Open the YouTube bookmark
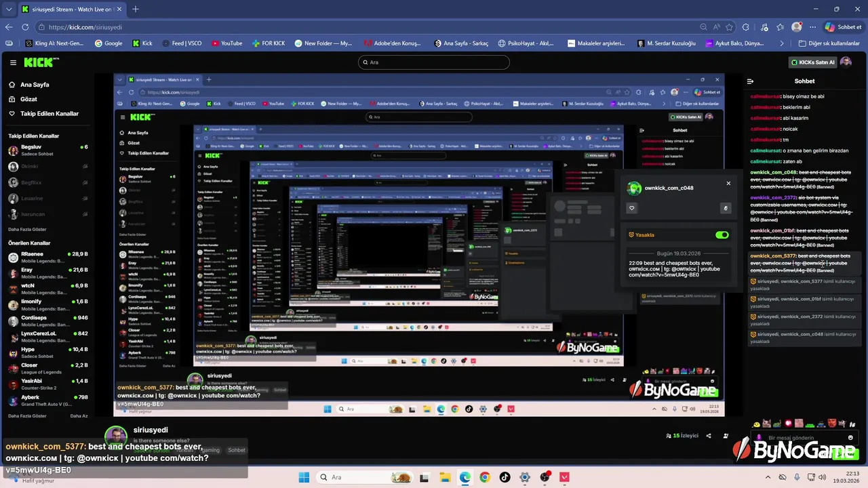This screenshot has height=488, width=868. pos(226,43)
